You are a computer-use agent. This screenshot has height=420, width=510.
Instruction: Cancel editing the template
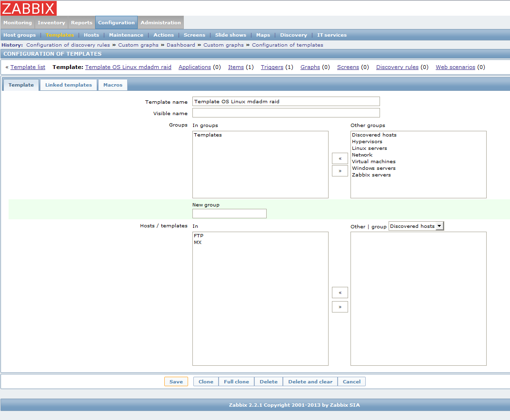coord(352,381)
